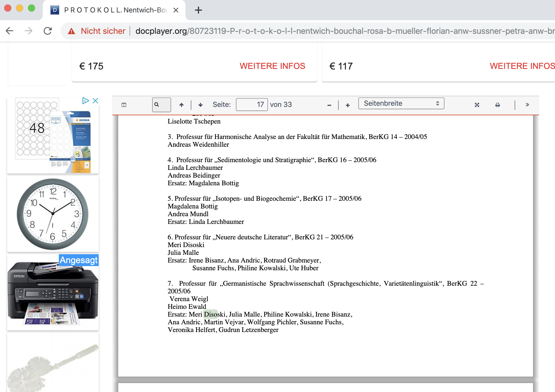Click the '€ 117' price text

coord(341,66)
